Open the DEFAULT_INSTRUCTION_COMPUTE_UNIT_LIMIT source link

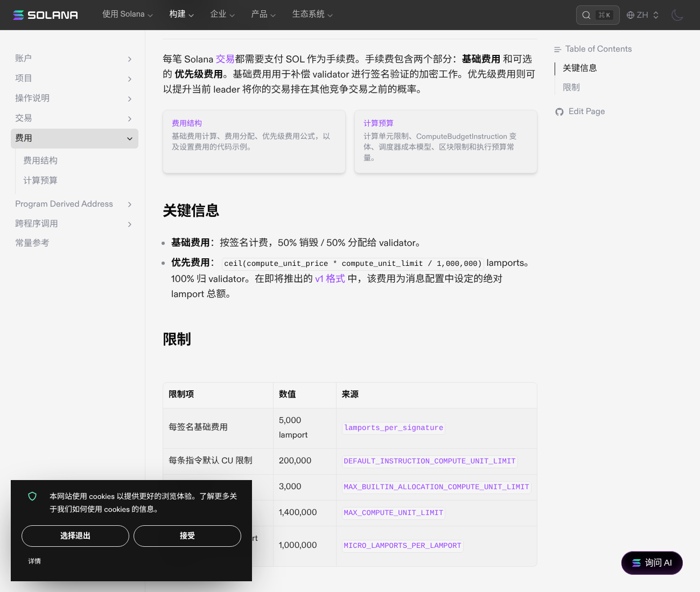pyautogui.click(x=430, y=461)
